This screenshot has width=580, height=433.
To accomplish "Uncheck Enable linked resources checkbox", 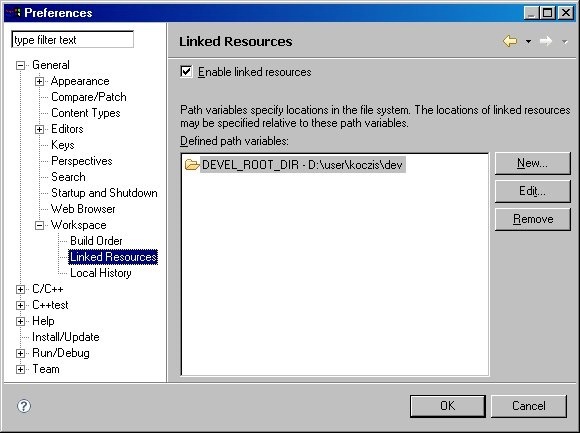I will [186, 71].
